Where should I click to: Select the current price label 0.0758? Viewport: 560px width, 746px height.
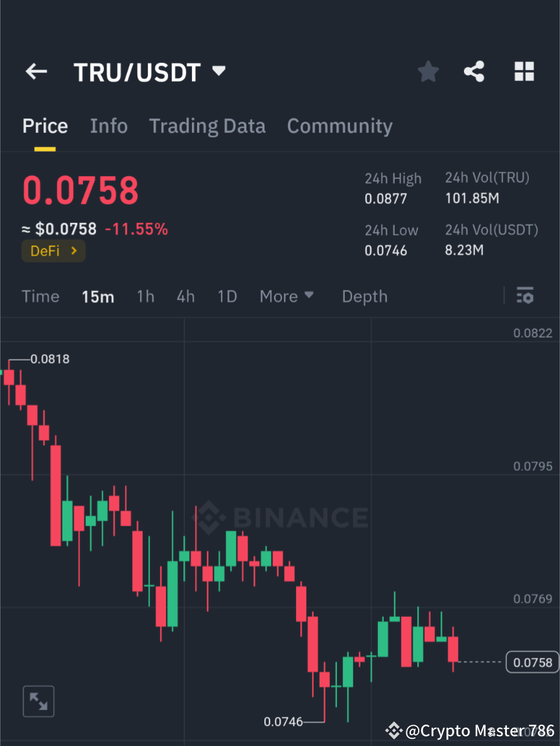(80, 190)
